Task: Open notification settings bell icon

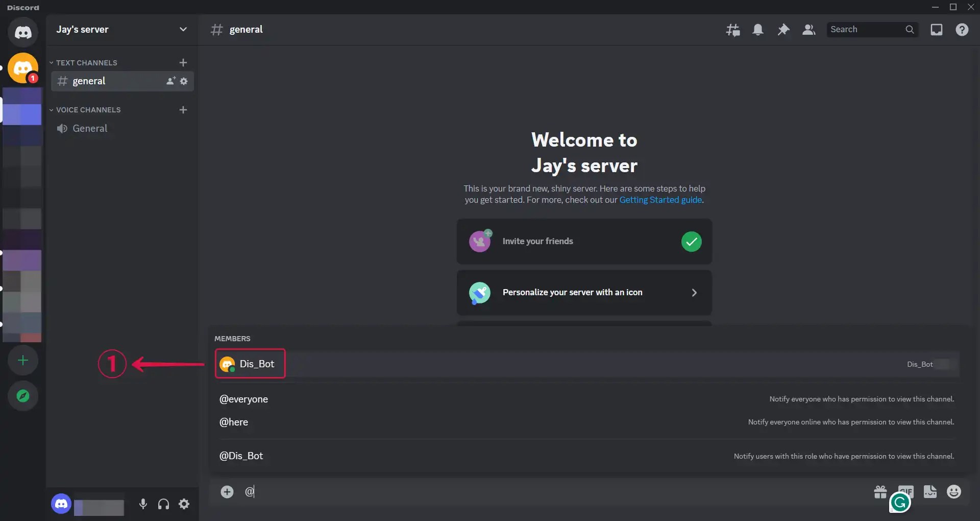Action: point(758,30)
